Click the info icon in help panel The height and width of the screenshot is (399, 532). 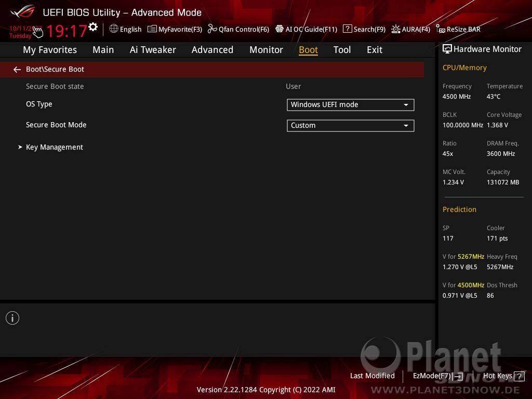[x=12, y=318]
